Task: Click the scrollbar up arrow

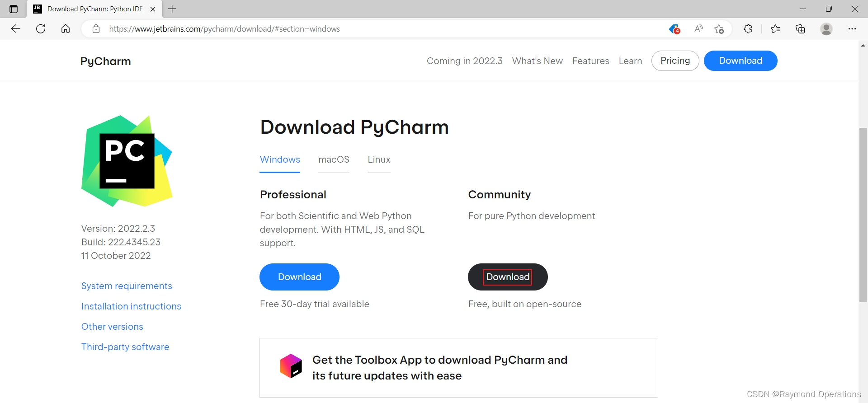Action: click(863, 45)
